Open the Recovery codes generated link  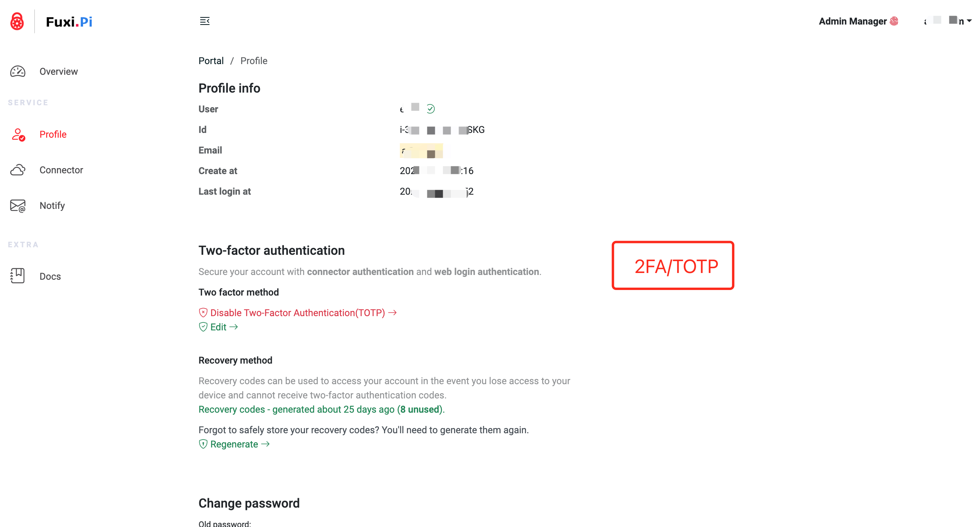322,409
